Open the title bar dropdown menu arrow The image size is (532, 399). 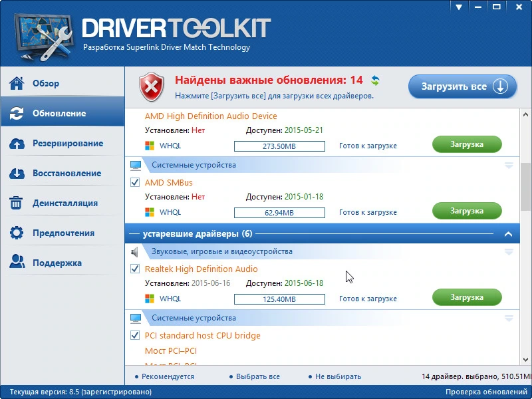(459, 7)
